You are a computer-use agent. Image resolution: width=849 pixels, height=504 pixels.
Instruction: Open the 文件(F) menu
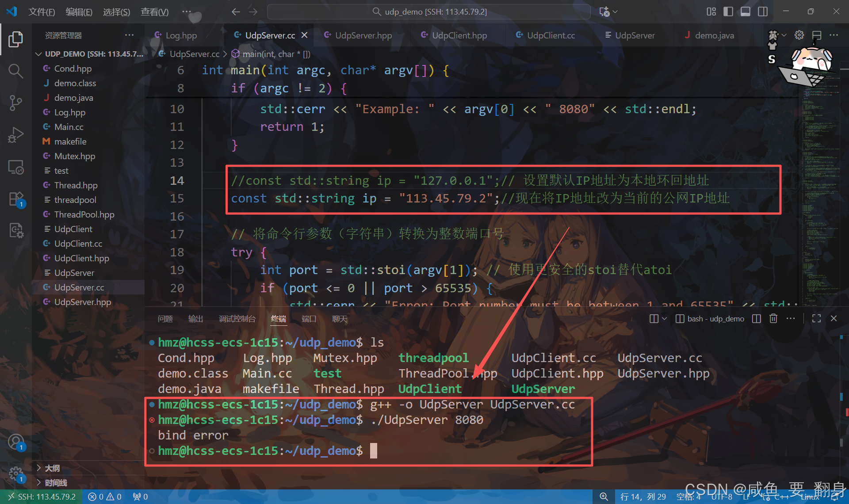click(x=42, y=12)
